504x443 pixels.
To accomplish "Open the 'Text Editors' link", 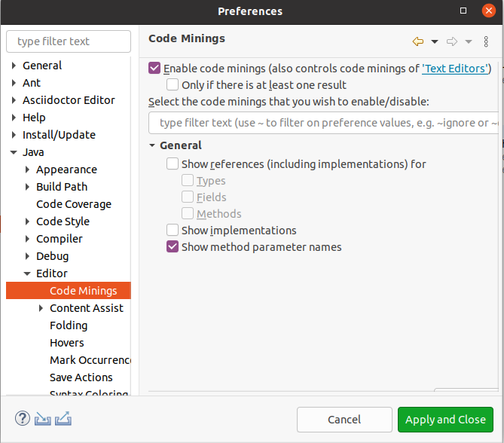I will pyautogui.click(x=455, y=69).
